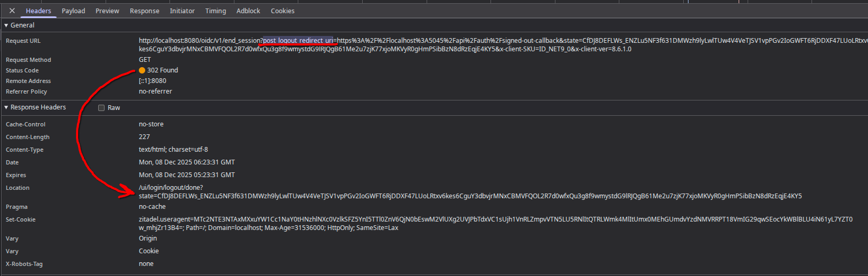Select the Set-Cookie header name

click(21, 219)
